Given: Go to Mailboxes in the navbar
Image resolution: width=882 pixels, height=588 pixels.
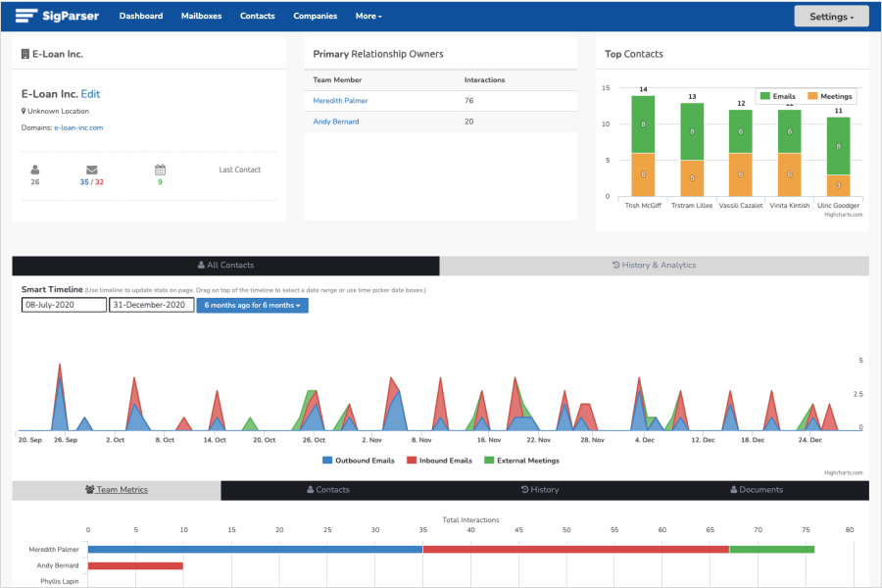Looking at the screenshot, I should 201,16.
